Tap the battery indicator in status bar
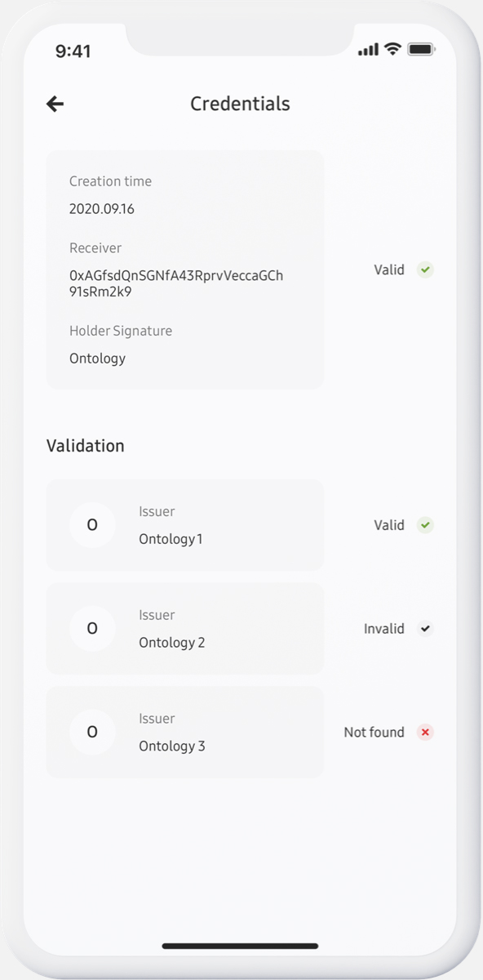This screenshot has width=483, height=980. coord(421,50)
